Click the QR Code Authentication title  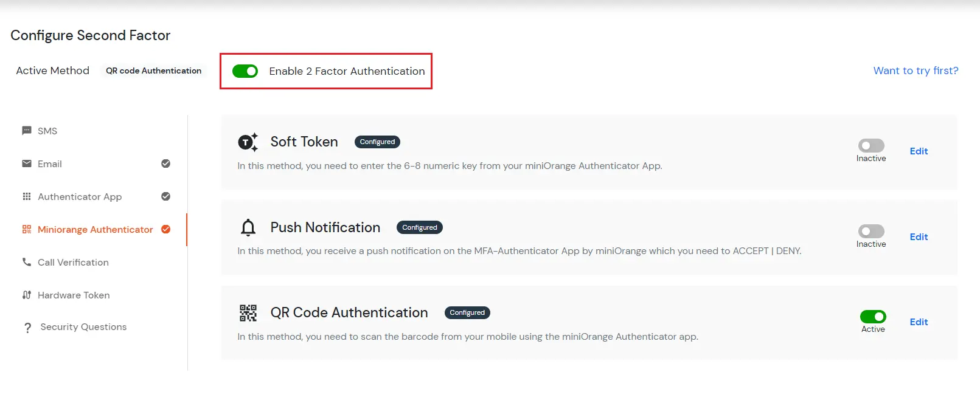(349, 312)
